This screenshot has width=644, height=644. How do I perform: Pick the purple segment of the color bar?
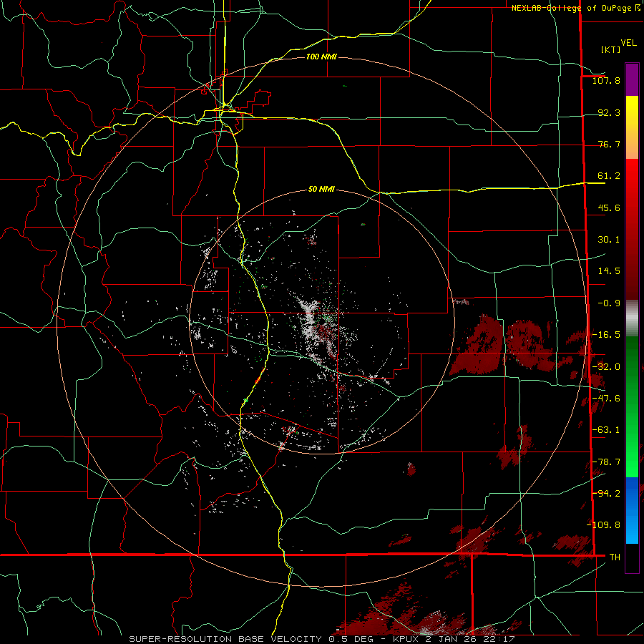click(x=632, y=79)
